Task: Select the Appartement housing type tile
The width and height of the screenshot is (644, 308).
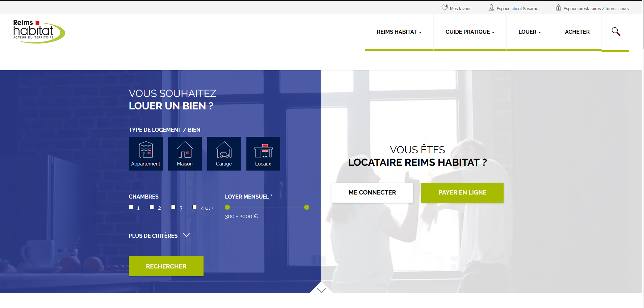Action: point(146,154)
